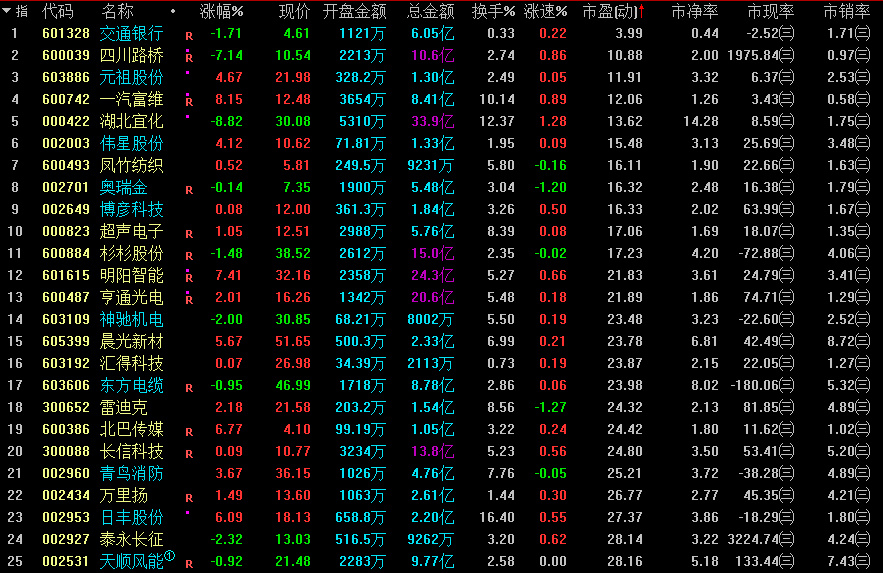Click the 市盈(动) column header
Viewport: 883px width, 573px height.
click(610, 11)
